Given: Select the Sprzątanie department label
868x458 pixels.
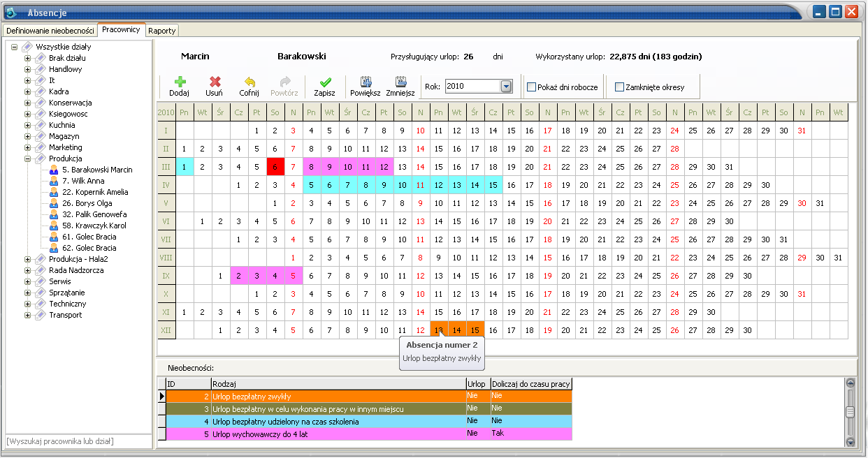Looking at the screenshot, I should click(67, 293).
